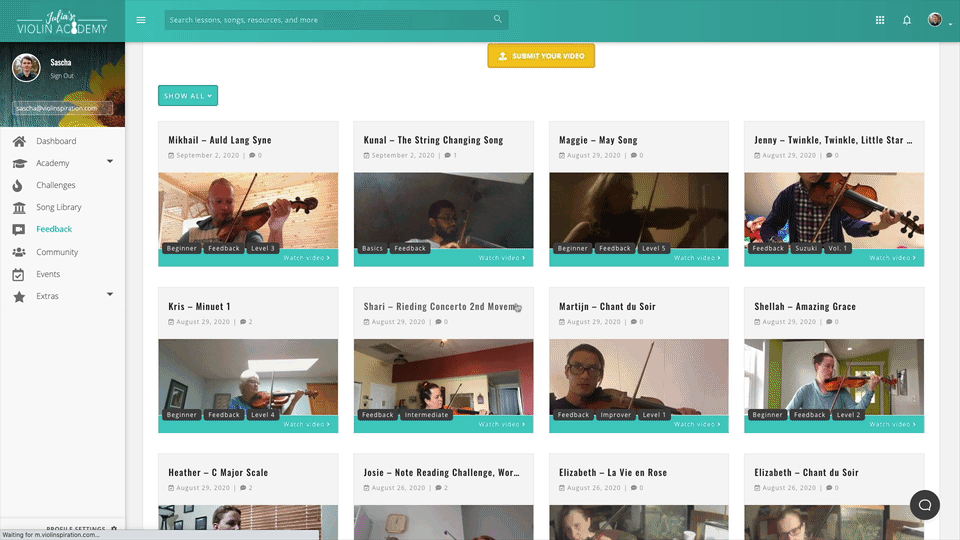Open the chat support bubble
Screen dimensions: 960x540
pos(924,505)
